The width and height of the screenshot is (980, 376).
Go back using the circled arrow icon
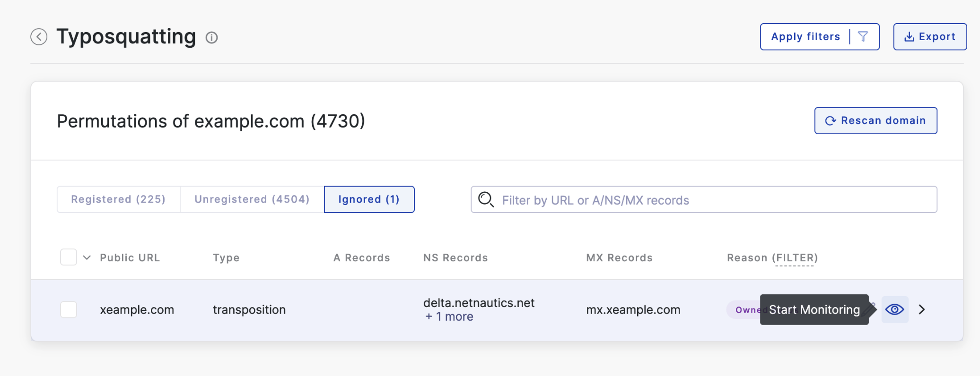coord(39,37)
